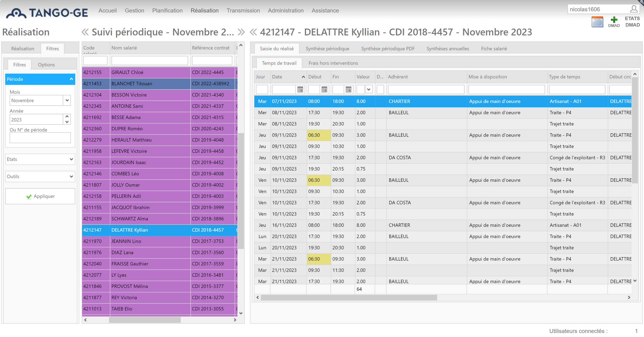Click the Nom salarié filter input

pos(150,61)
